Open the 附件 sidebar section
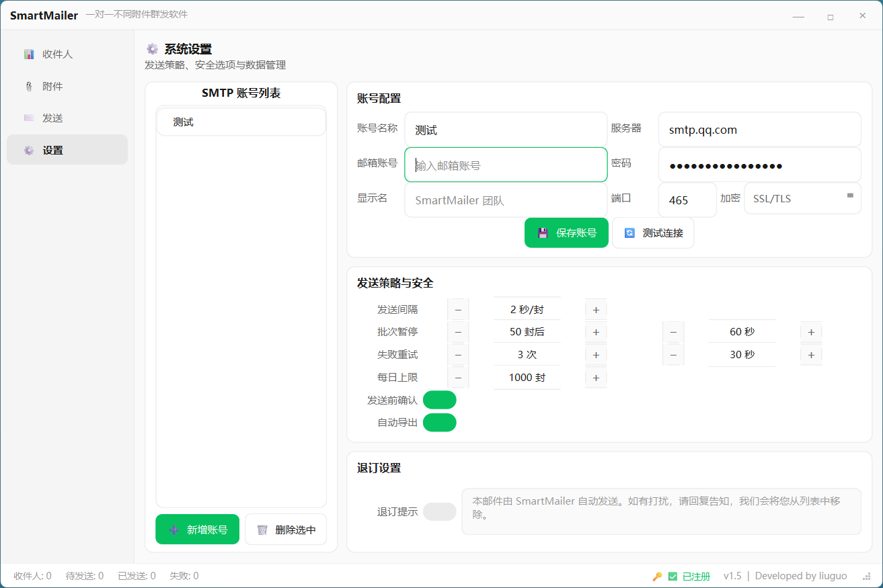The image size is (883, 588). point(67,86)
